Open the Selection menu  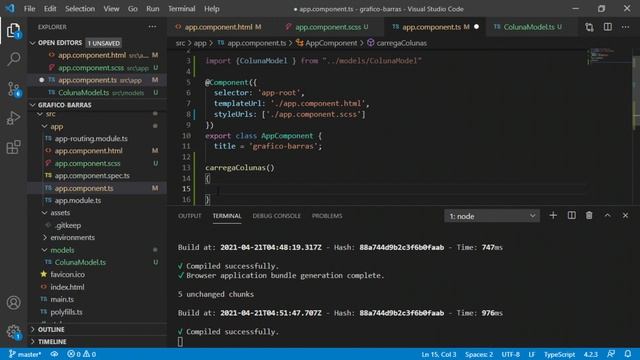tap(80, 9)
